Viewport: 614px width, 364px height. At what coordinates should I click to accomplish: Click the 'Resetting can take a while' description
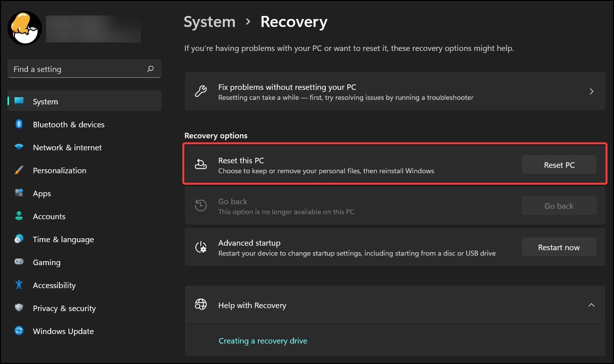[346, 97]
